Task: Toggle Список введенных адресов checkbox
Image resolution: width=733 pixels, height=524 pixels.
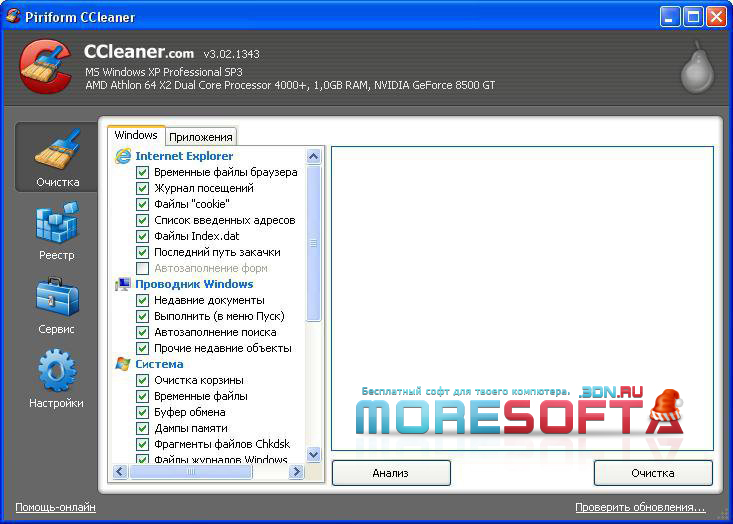Action: [x=143, y=220]
